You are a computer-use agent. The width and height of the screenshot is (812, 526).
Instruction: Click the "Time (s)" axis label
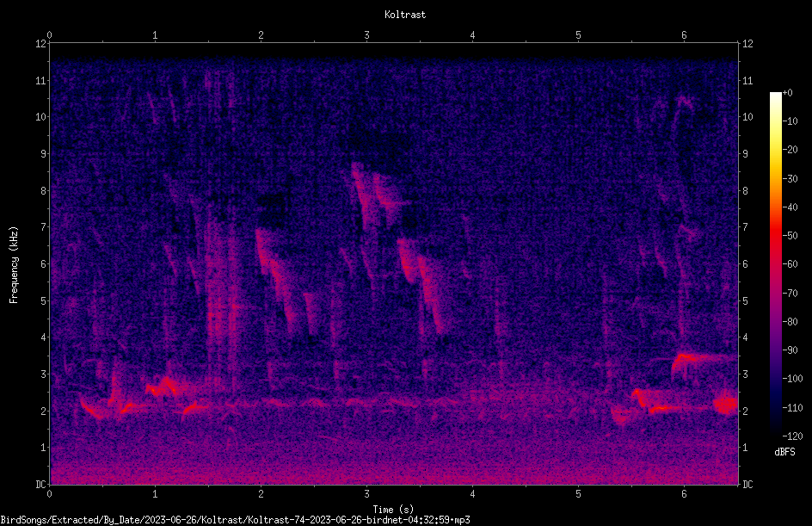pyautogui.click(x=393, y=510)
